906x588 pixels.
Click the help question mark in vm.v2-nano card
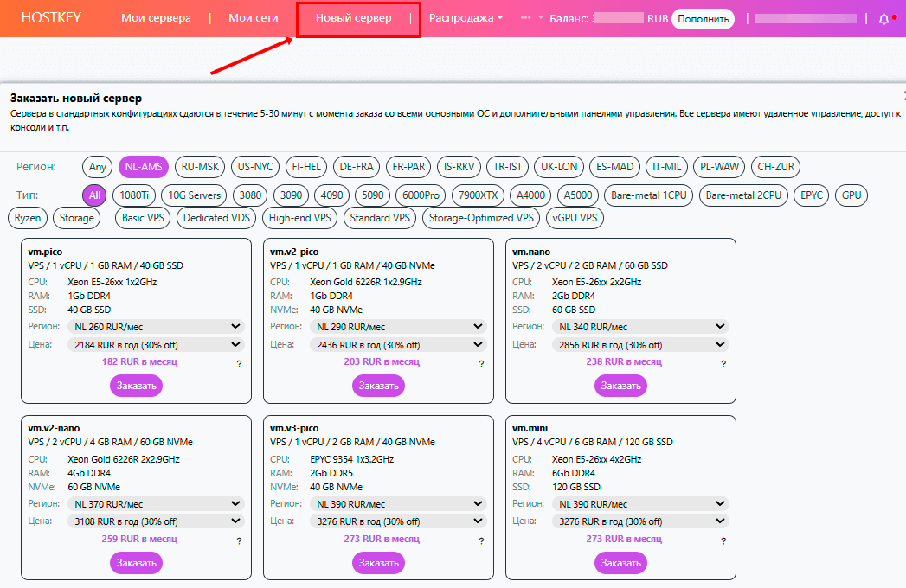(x=239, y=541)
